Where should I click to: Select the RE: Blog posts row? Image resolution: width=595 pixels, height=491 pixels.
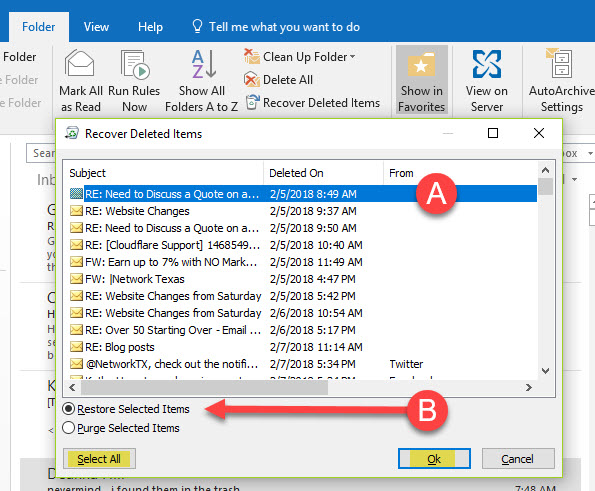coord(303,347)
